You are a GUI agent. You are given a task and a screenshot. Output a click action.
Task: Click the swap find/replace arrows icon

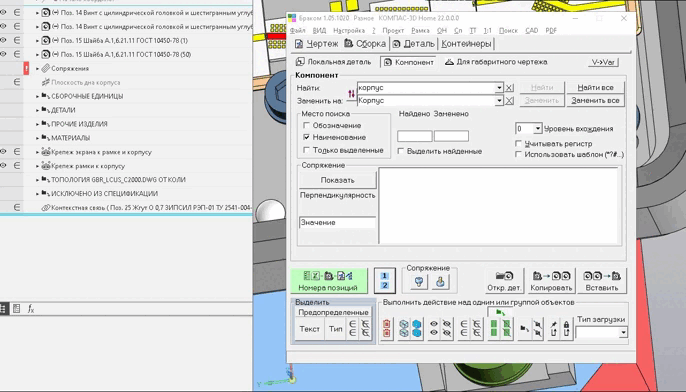(351, 94)
